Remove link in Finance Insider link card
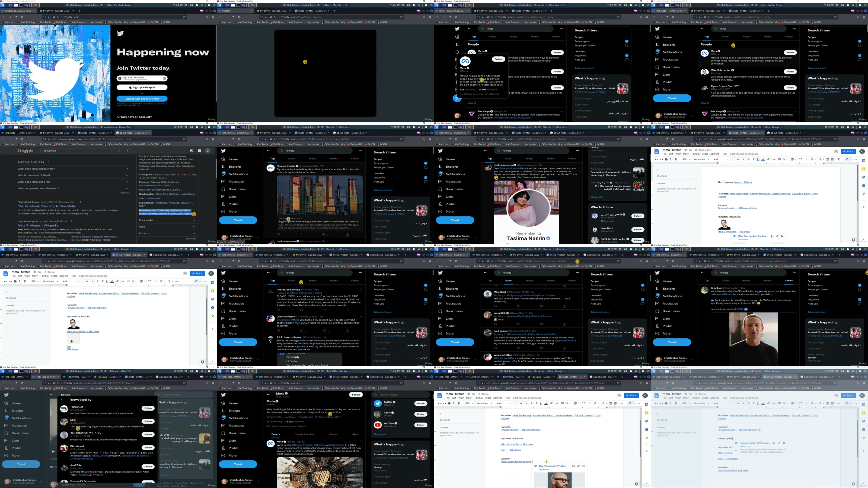 click(x=784, y=443)
